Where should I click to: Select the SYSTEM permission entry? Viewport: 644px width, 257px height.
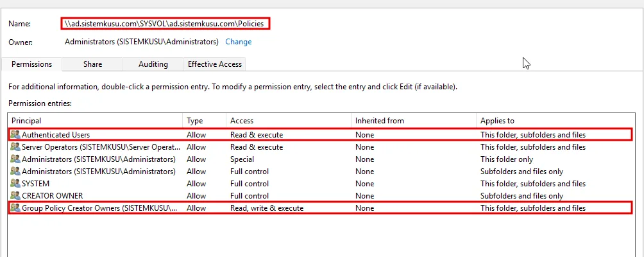320,183
